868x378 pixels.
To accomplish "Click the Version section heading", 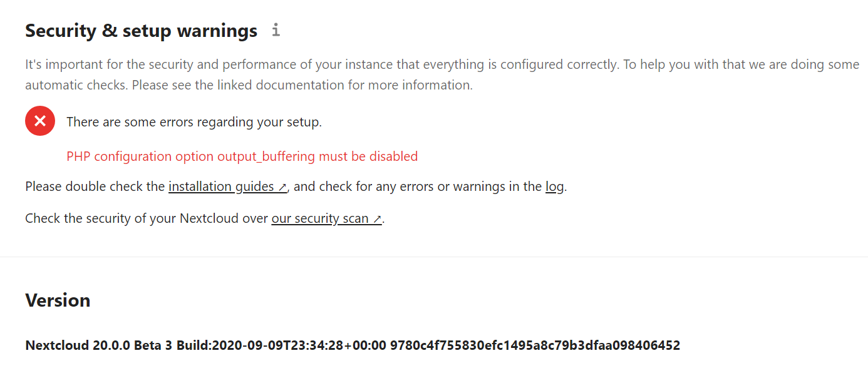I will tap(58, 300).
